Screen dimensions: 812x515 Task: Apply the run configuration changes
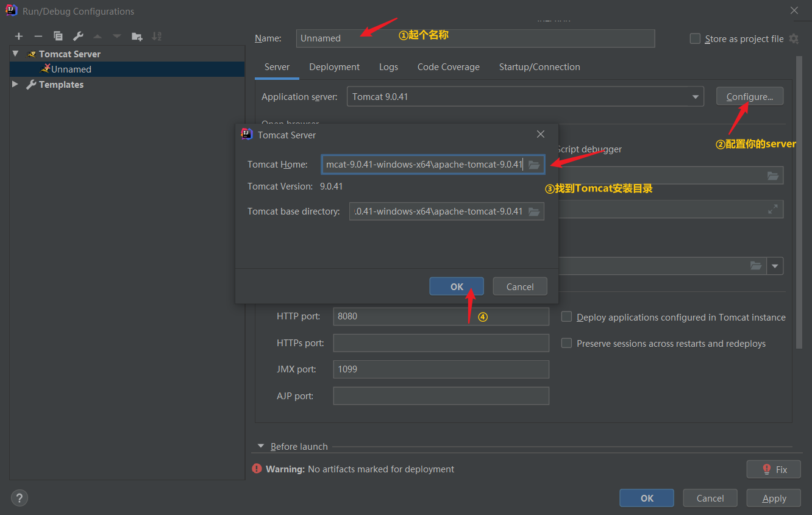pyautogui.click(x=774, y=498)
